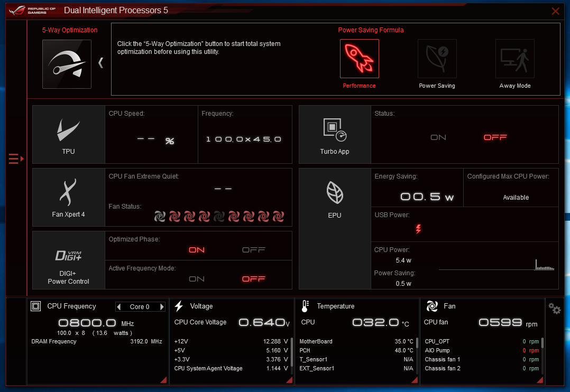Set Optimized Phase to ON

(197, 250)
